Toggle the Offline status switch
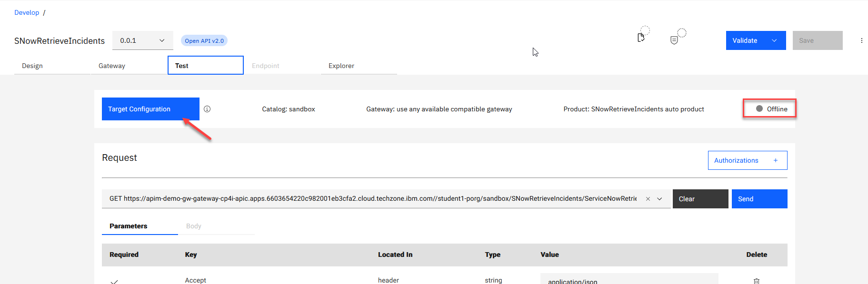Image resolution: width=868 pixels, height=284 pixels. (x=760, y=109)
